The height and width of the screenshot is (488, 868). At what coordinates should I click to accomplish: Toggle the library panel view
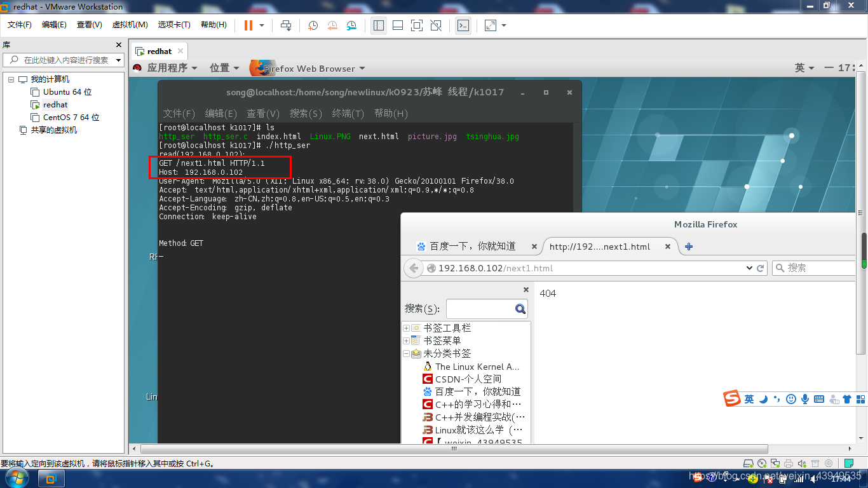point(379,25)
